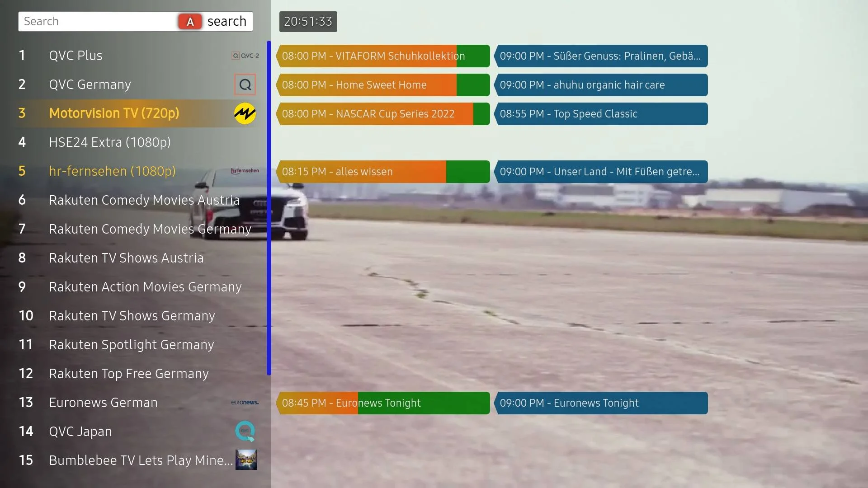Click the QVC Japan teal logo
868x488 pixels.
point(245,432)
